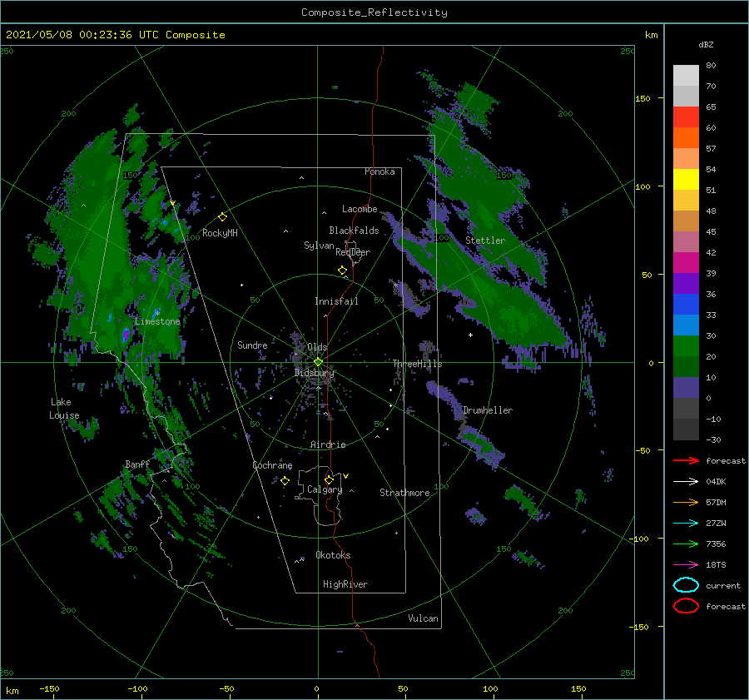Click the dBZ legend heading

pyautogui.click(x=706, y=44)
